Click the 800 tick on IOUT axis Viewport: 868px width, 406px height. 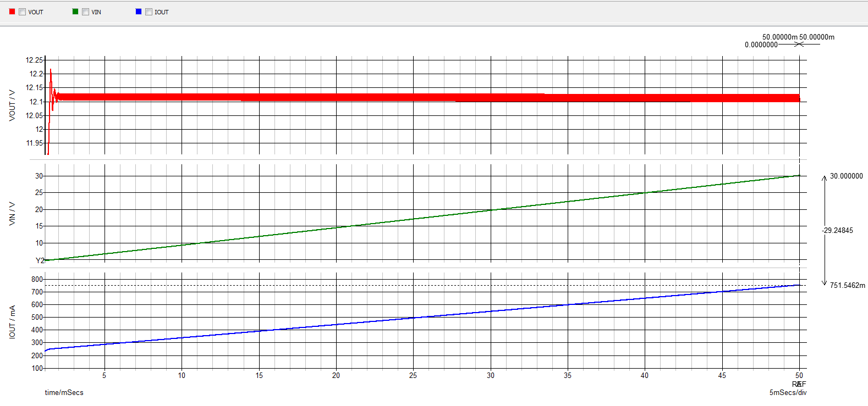click(x=37, y=279)
